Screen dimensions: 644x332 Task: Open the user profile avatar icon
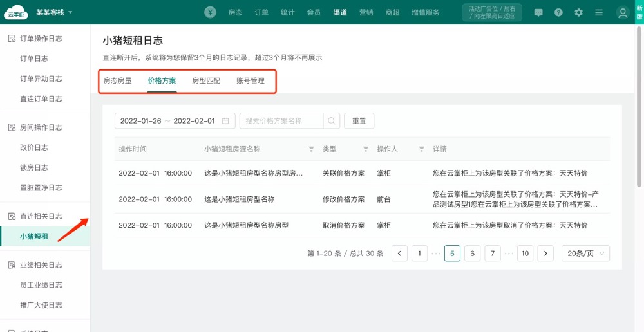coord(622,12)
